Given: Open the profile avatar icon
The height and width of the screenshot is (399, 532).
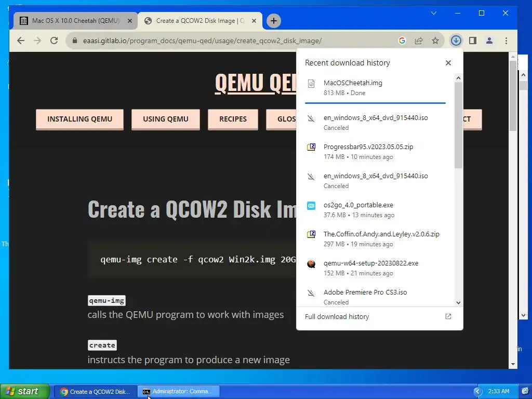Looking at the screenshot, I should (x=489, y=41).
